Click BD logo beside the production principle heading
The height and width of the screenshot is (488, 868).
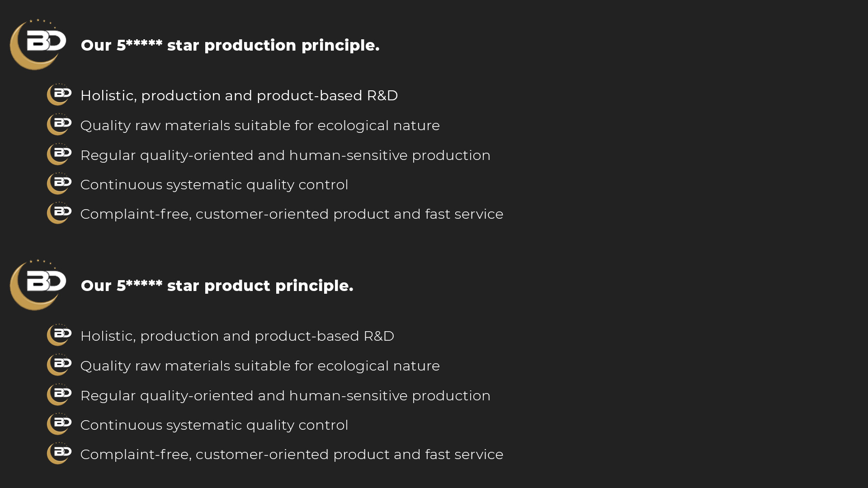click(38, 44)
